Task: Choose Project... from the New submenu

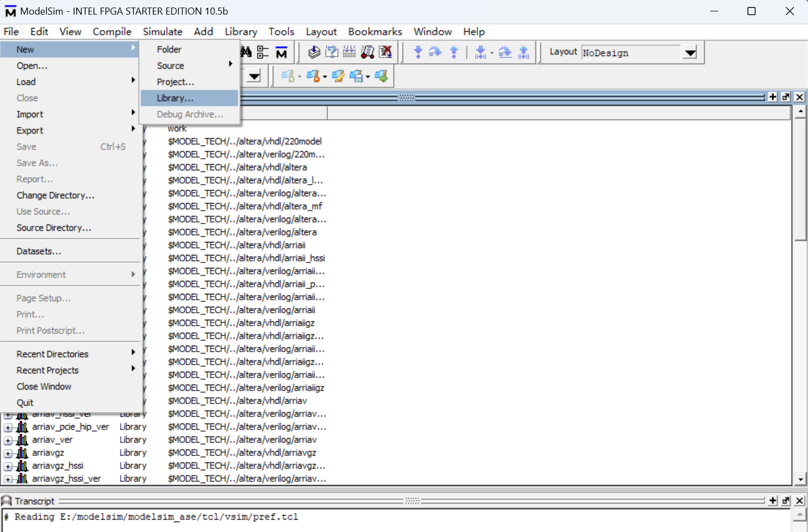Action: point(189,82)
